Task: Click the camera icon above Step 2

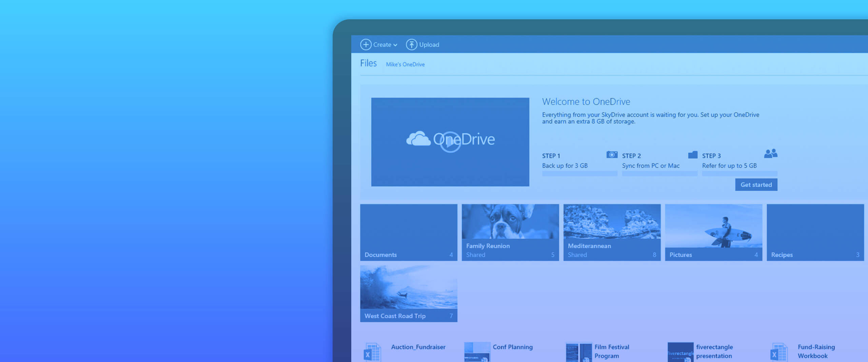Action: tap(611, 154)
